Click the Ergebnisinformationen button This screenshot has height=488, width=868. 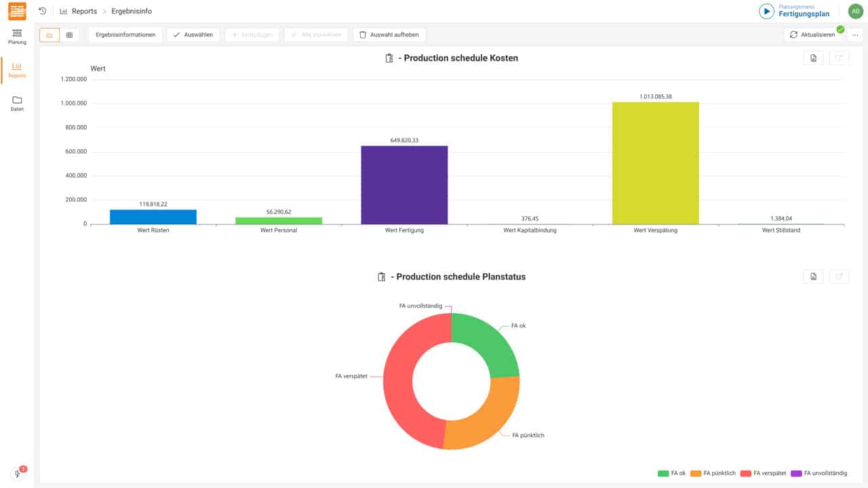[125, 35]
